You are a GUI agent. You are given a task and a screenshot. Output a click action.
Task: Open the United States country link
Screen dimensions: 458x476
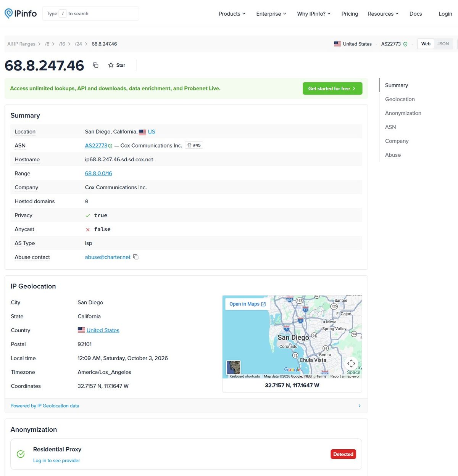click(103, 330)
